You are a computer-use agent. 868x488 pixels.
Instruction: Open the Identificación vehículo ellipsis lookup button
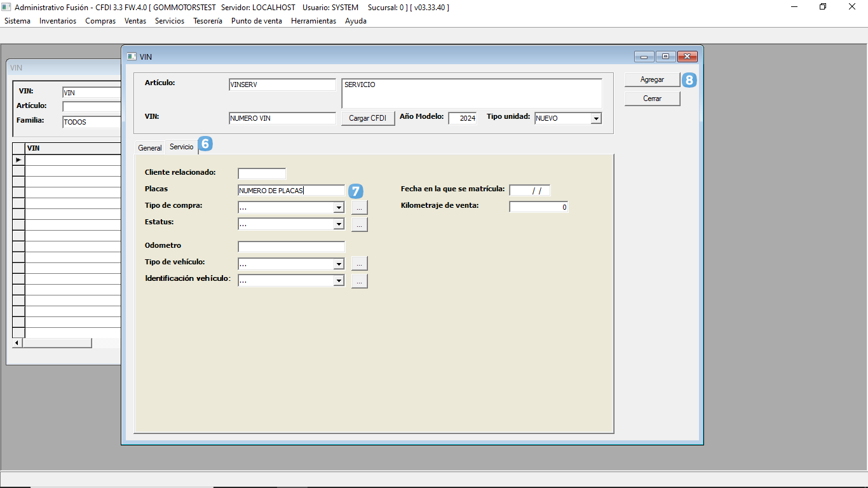click(359, 280)
